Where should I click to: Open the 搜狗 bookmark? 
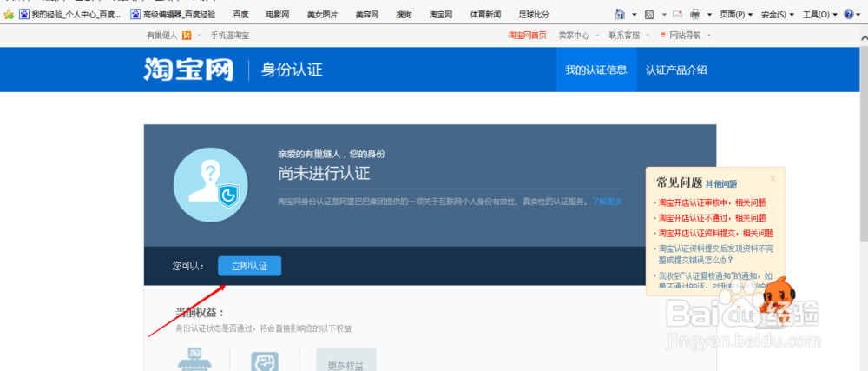404,15
